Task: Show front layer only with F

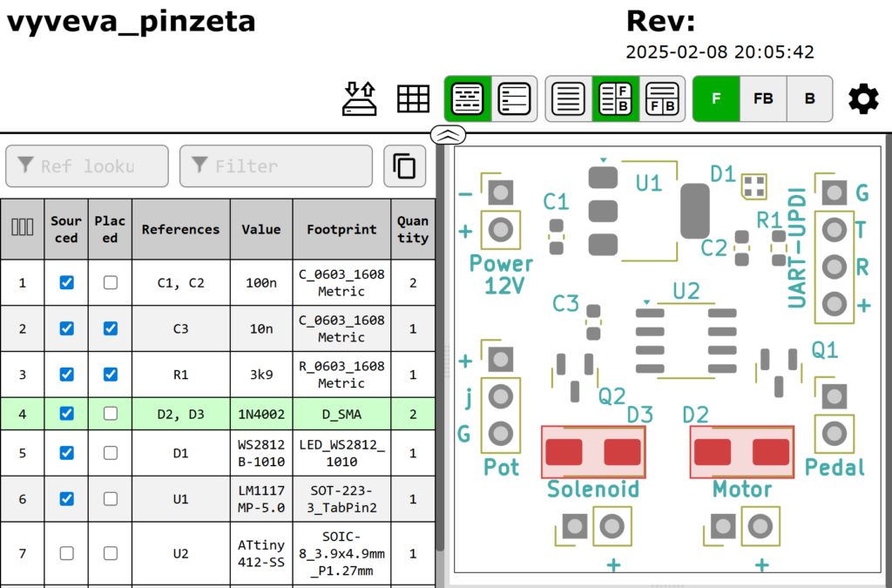Action: (716, 98)
